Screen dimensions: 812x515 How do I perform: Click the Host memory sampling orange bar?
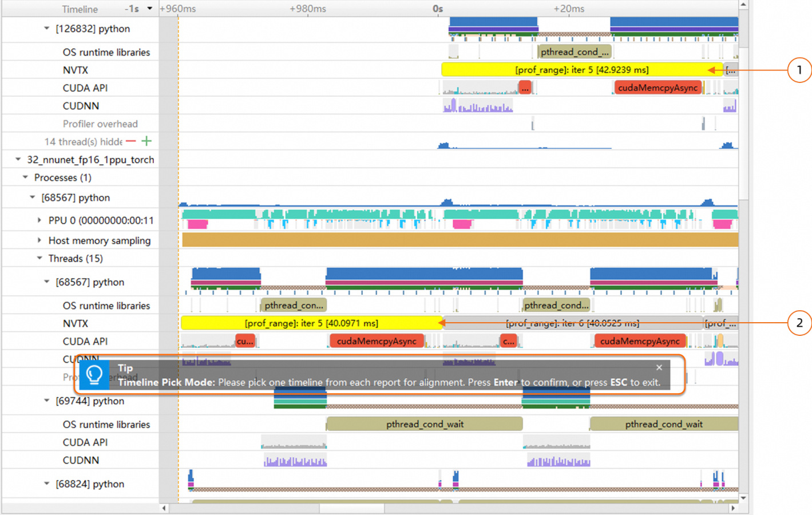tap(460, 240)
